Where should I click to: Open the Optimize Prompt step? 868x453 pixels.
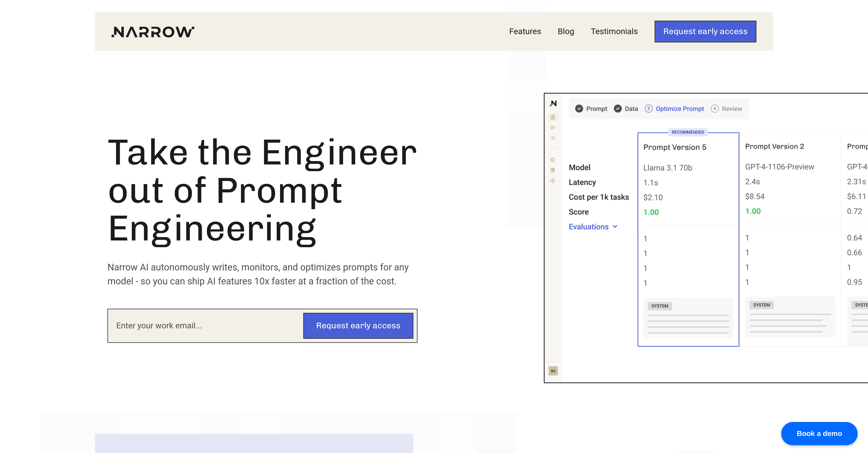679,109
